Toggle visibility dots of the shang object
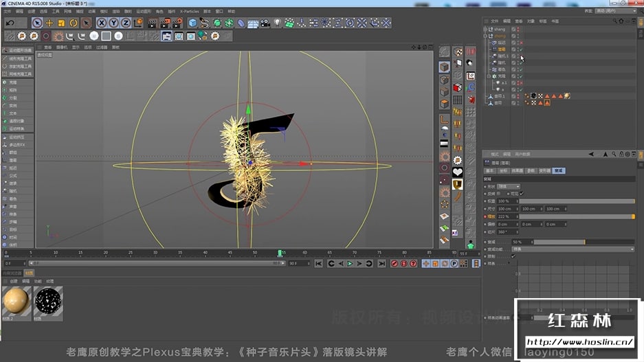This screenshot has height=362, width=644. click(518, 29)
